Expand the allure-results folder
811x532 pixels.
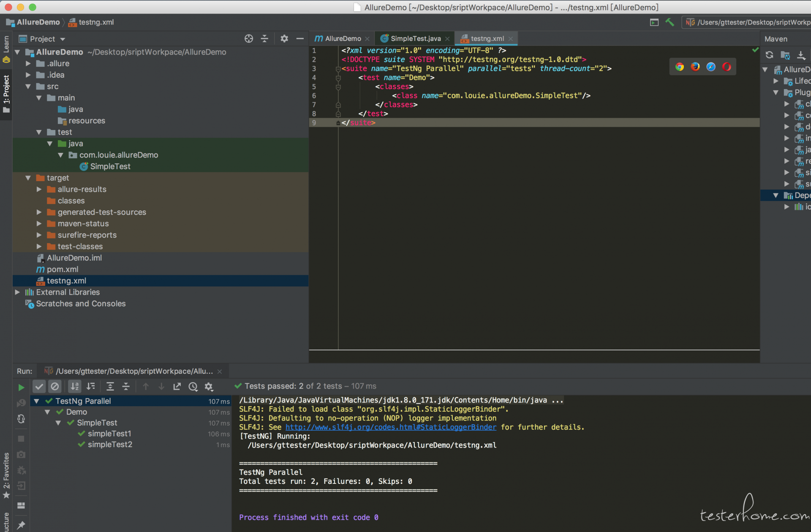click(39, 189)
